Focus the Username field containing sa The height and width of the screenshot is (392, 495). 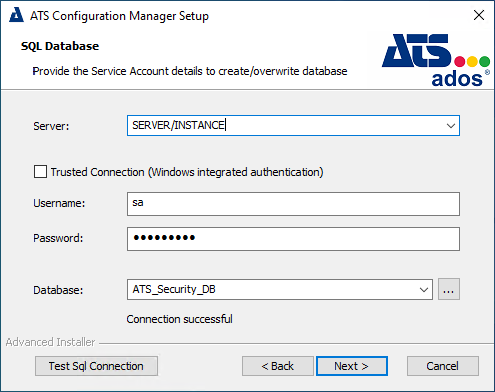pyautogui.click(x=293, y=204)
